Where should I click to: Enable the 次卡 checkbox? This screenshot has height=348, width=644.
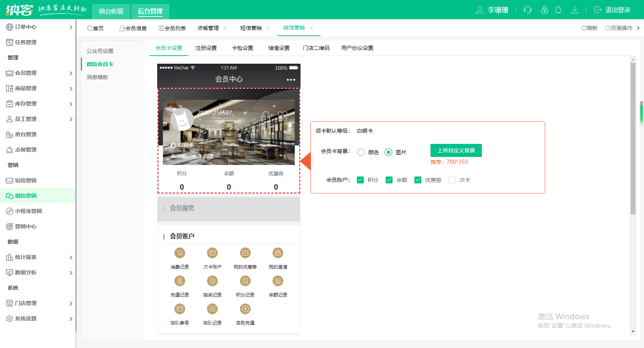pos(452,180)
